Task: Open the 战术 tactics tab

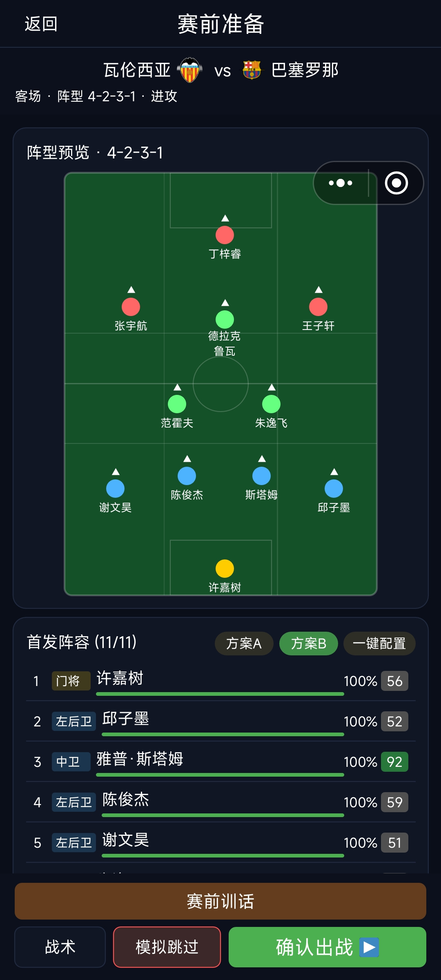Action: click(60, 947)
